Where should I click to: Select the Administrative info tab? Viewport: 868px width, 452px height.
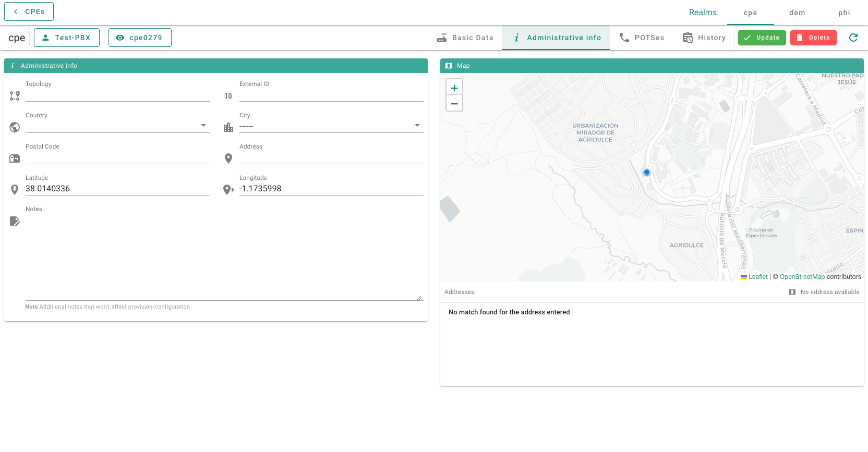coord(556,38)
